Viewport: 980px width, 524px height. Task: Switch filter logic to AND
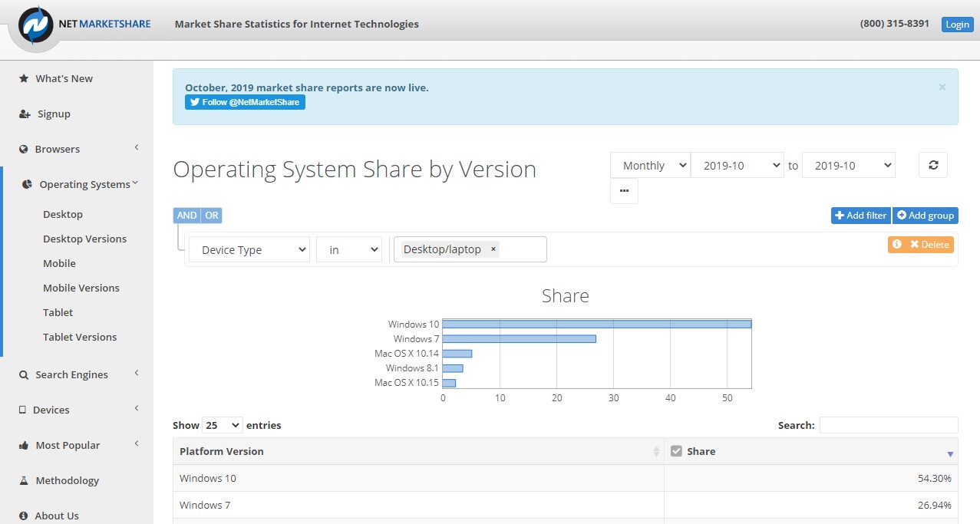coord(187,216)
